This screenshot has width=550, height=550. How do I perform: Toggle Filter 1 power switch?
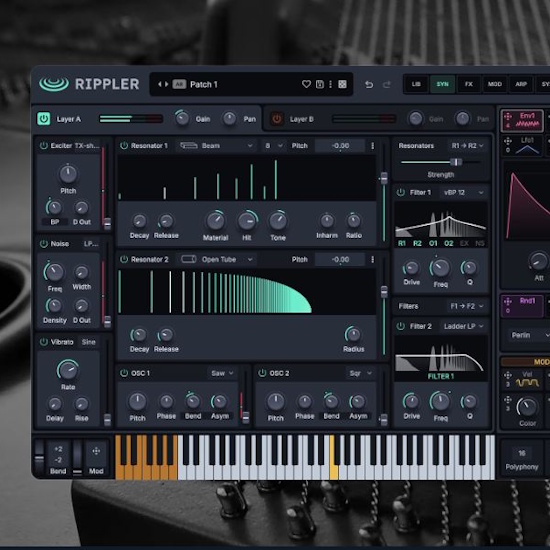[401, 193]
